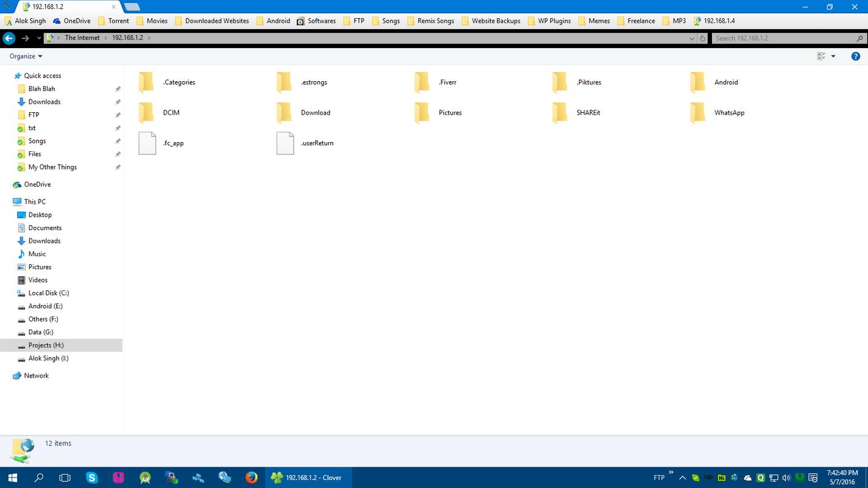The image size is (868, 488).
Task: Show hidden tray icons chevron
Action: pyautogui.click(x=682, y=478)
